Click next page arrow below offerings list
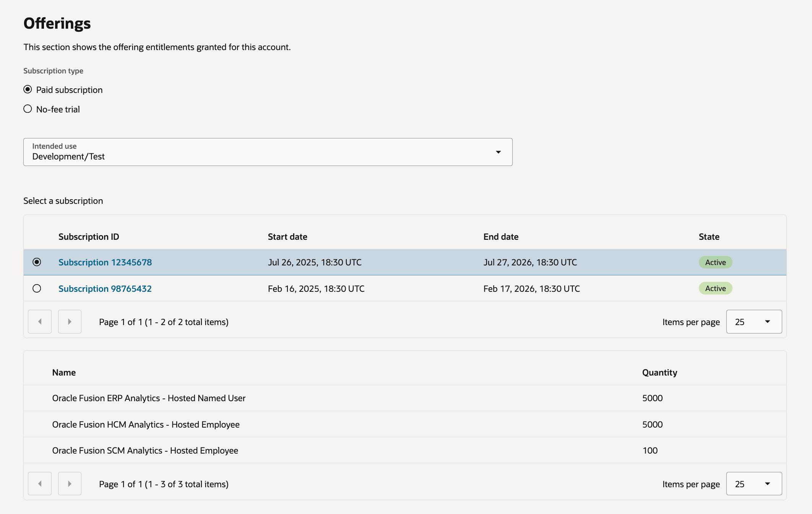This screenshot has height=514, width=812. pyautogui.click(x=69, y=483)
